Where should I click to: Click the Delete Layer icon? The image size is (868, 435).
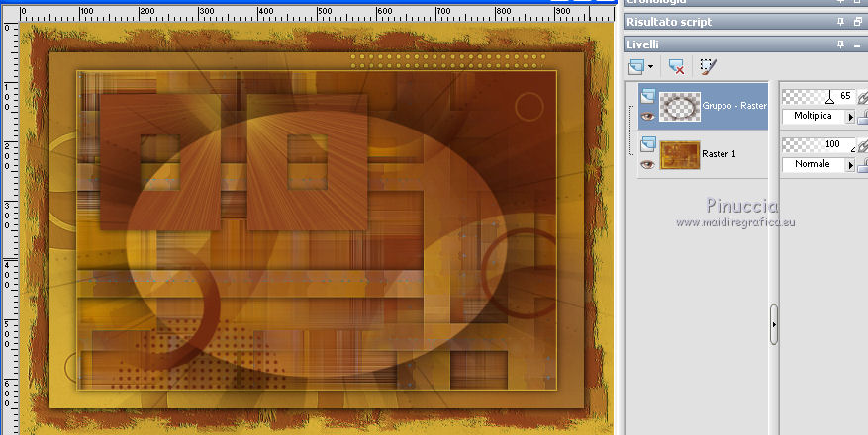pyautogui.click(x=676, y=67)
